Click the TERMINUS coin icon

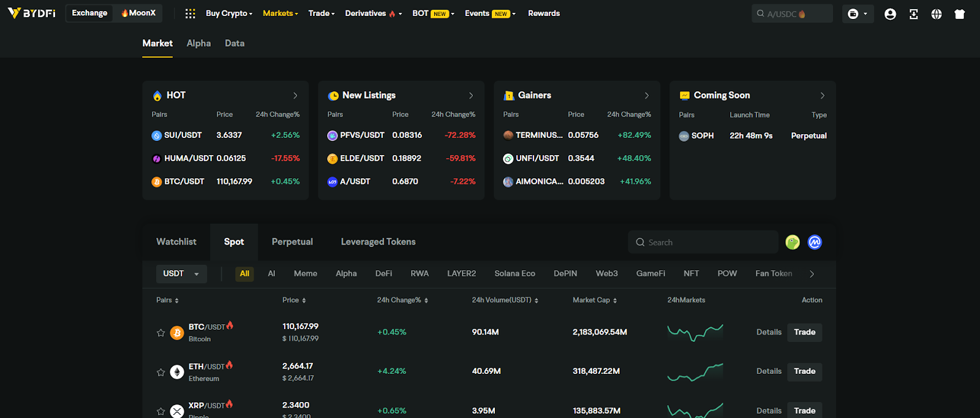508,135
